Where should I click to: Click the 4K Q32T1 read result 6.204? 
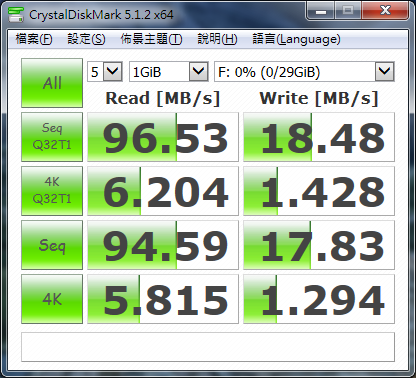point(163,191)
